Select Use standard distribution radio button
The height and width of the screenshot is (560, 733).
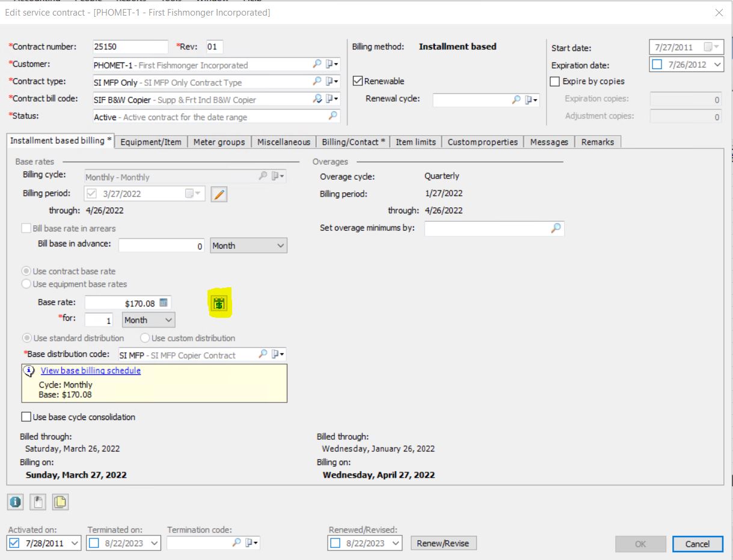[26, 338]
